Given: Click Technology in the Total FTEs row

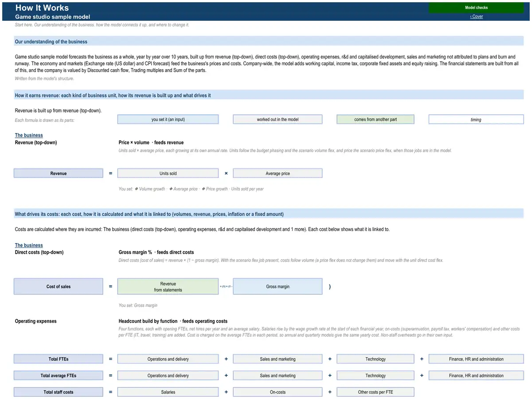Looking at the screenshot, I should point(376,359).
